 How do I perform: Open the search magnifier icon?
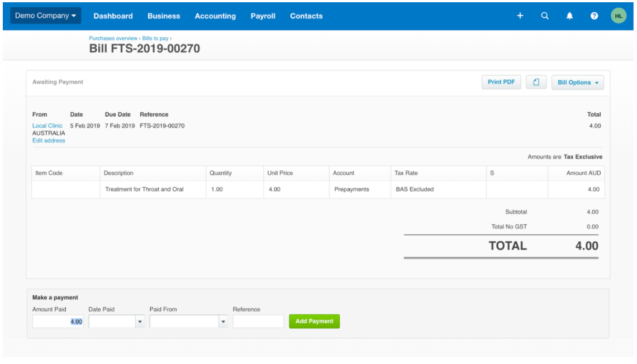click(545, 16)
